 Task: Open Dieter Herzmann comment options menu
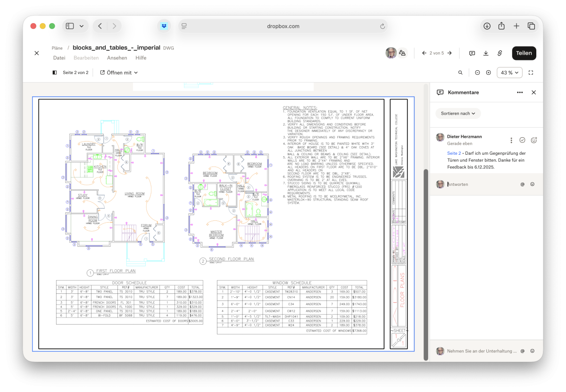(511, 140)
